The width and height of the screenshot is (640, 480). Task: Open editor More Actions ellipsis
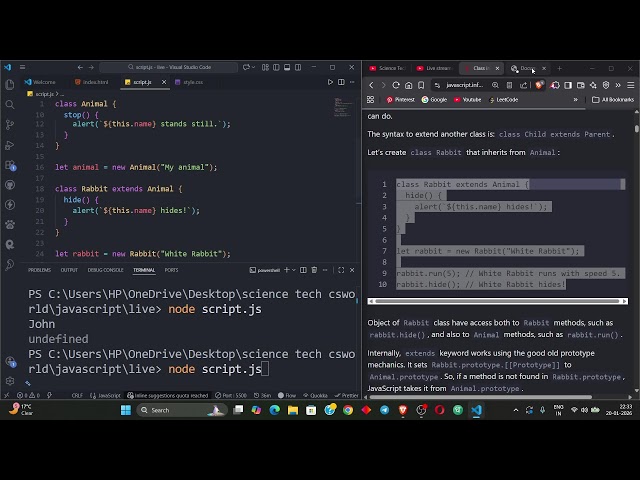point(352,82)
